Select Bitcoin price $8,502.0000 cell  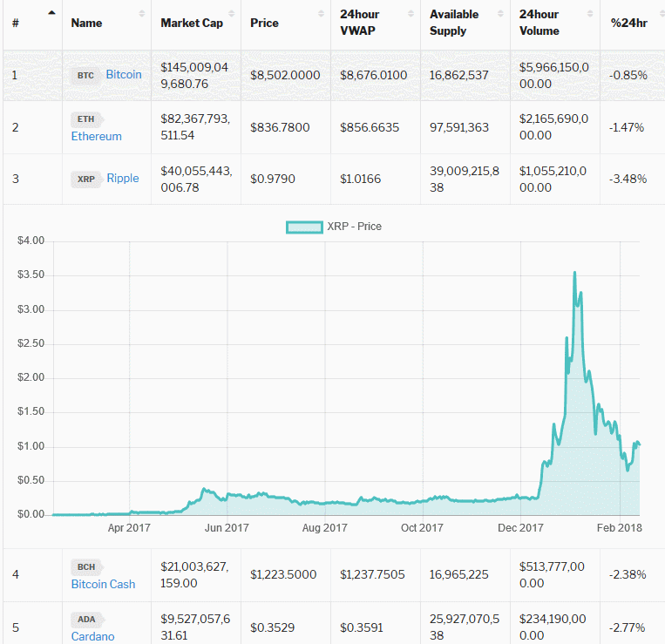coord(285,76)
